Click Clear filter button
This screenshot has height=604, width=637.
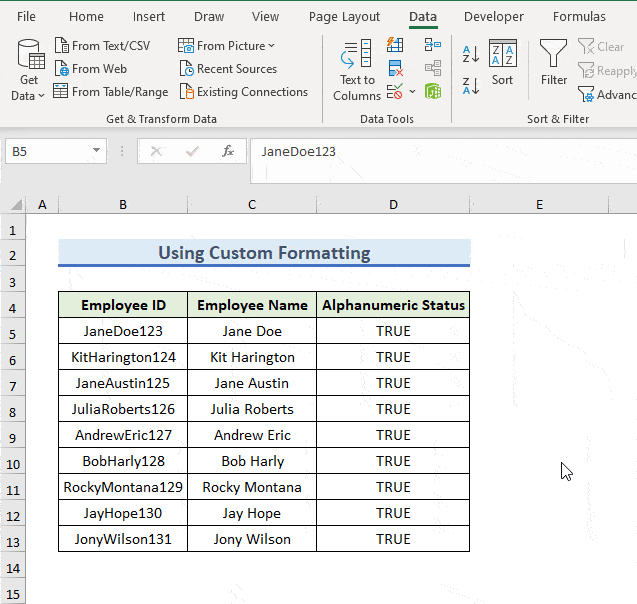pyautogui.click(x=601, y=47)
